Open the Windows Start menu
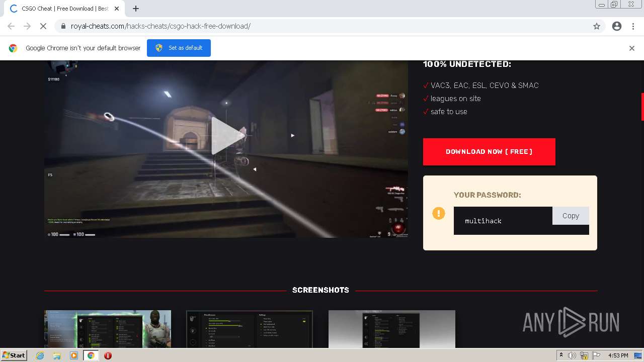The width and height of the screenshot is (644, 362). [14, 355]
